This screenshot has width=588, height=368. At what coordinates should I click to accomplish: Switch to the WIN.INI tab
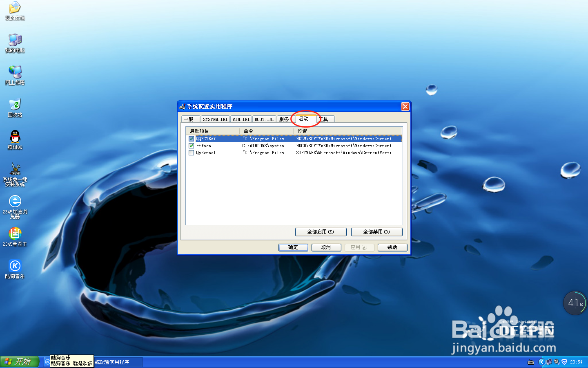click(241, 119)
